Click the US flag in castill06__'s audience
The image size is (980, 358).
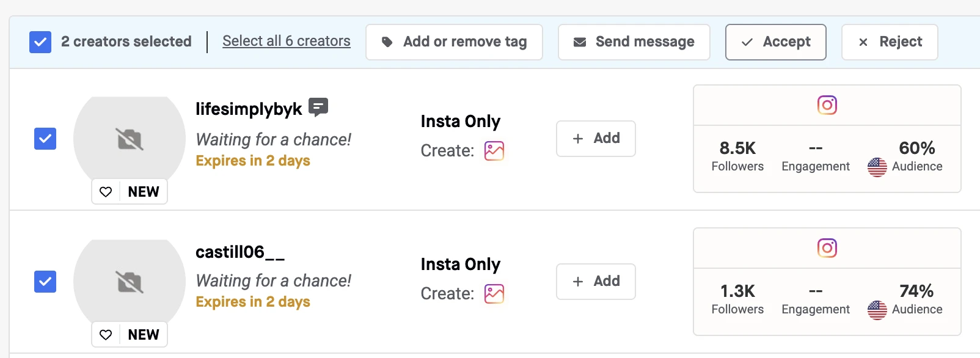[877, 310]
